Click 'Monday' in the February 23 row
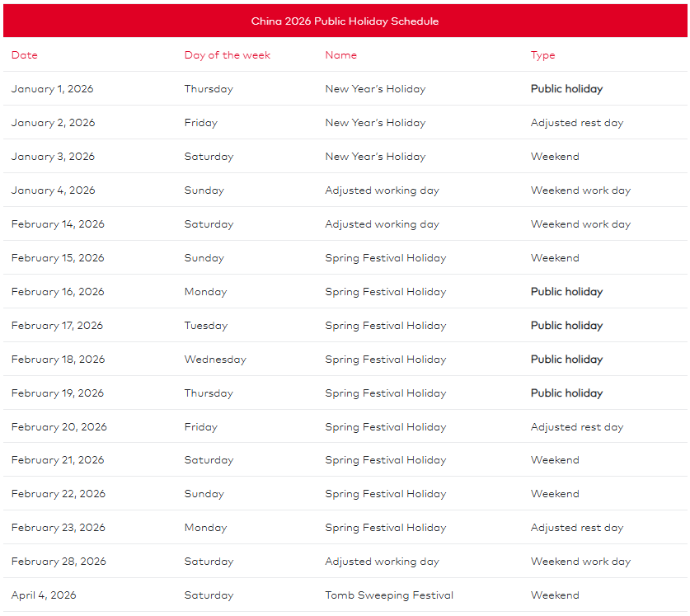The width and height of the screenshot is (690, 616). (x=205, y=528)
